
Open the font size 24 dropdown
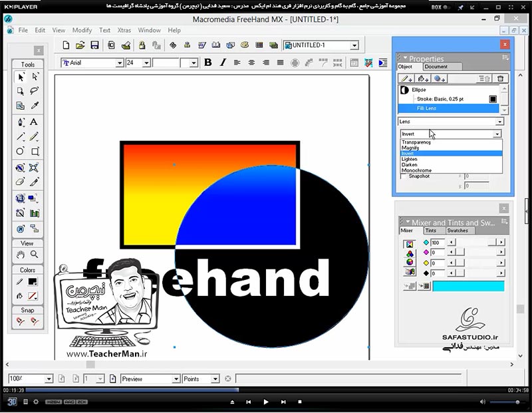coord(146,63)
